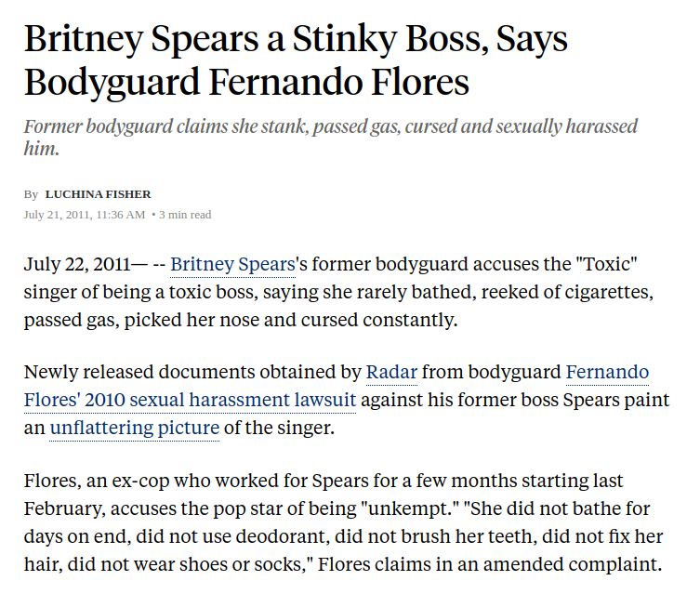This screenshot has height=594, width=700.
Task: Click the italic subheadline text
Action: pyautogui.click(x=331, y=138)
